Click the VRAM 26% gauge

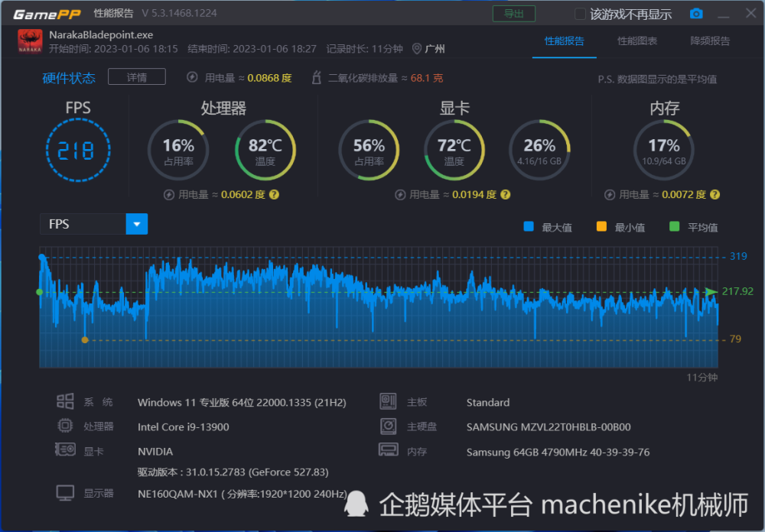coord(539,150)
